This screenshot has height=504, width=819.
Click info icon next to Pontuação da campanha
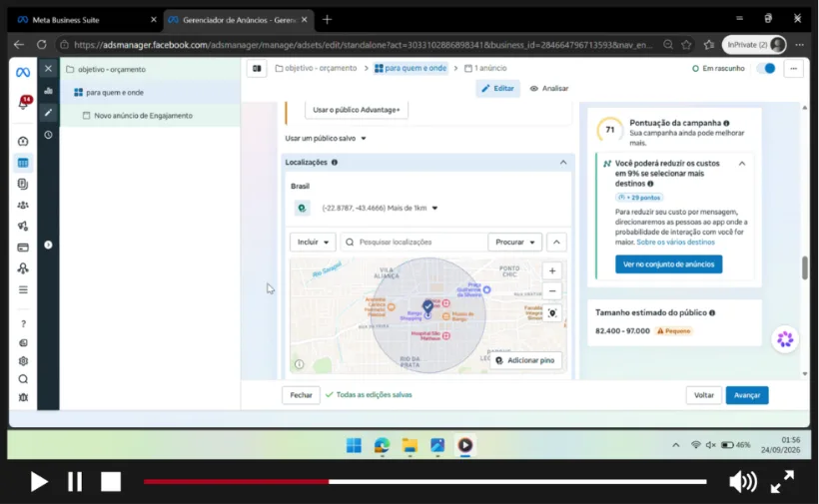tap(726, 123)
